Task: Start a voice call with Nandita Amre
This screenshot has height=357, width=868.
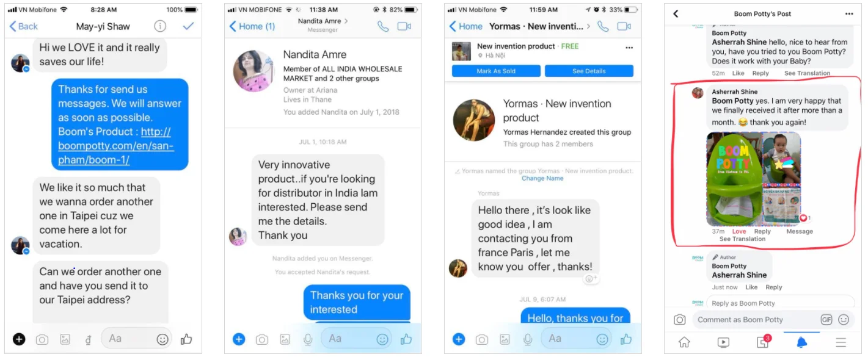Action: [383, 26]
